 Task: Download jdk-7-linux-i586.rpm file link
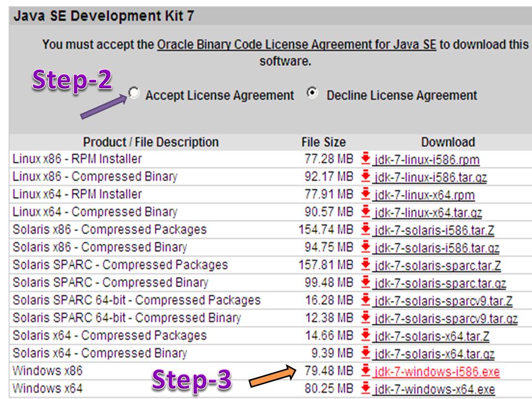tap(427, 160)
